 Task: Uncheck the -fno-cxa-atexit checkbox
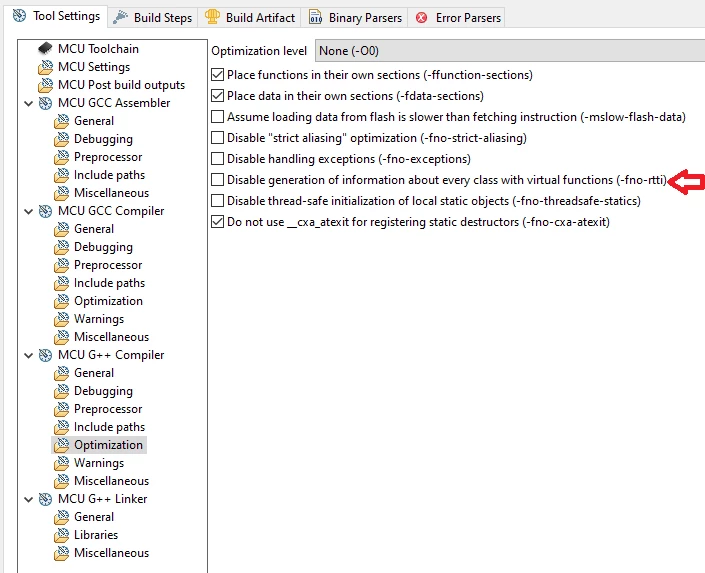click(x=218, y=222)
